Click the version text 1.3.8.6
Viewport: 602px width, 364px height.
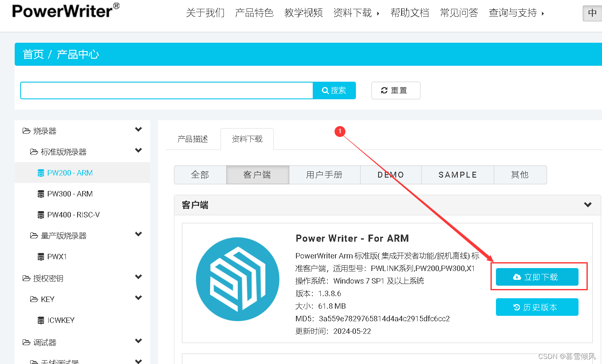(330, 294)
